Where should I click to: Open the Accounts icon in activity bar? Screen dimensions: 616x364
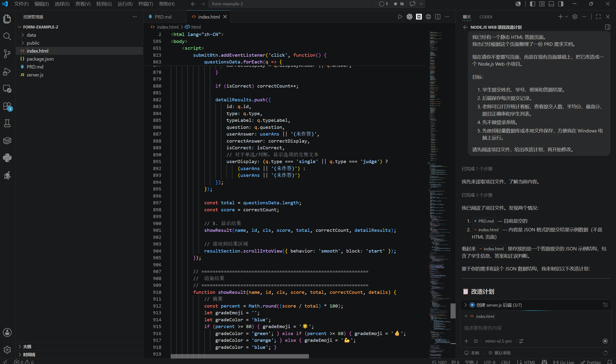pos(7,332)
